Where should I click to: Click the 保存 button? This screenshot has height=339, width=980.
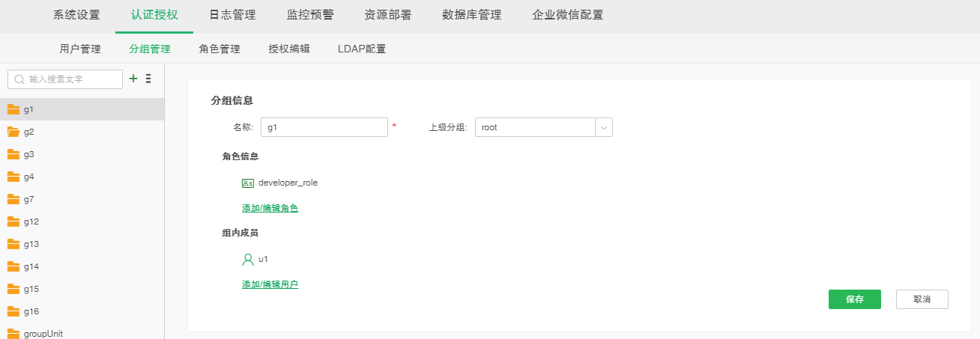(854, 299)
